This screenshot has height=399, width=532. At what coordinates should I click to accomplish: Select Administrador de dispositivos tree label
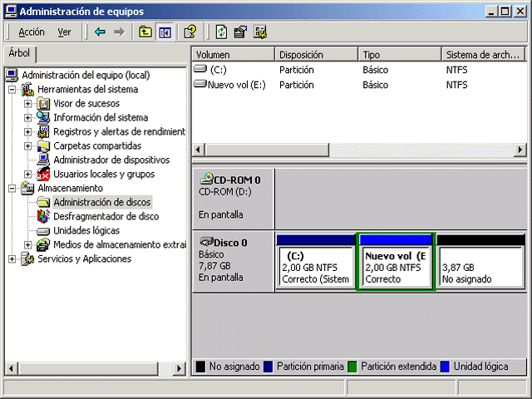111,160
